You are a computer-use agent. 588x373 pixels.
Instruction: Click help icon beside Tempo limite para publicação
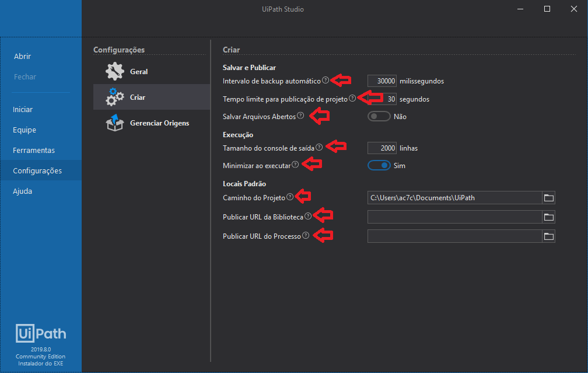pos(352,98)
